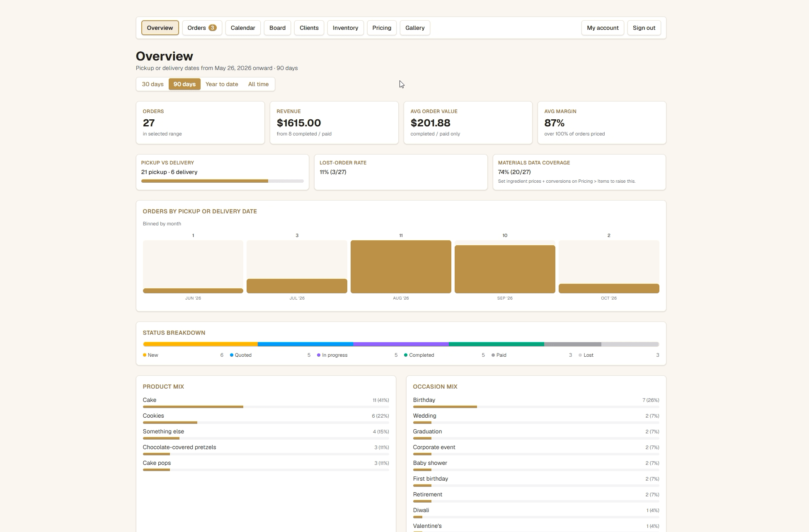This screenshot has height=532, width=809.
Task: Switch to the Board tab
Action: (277, 28)
